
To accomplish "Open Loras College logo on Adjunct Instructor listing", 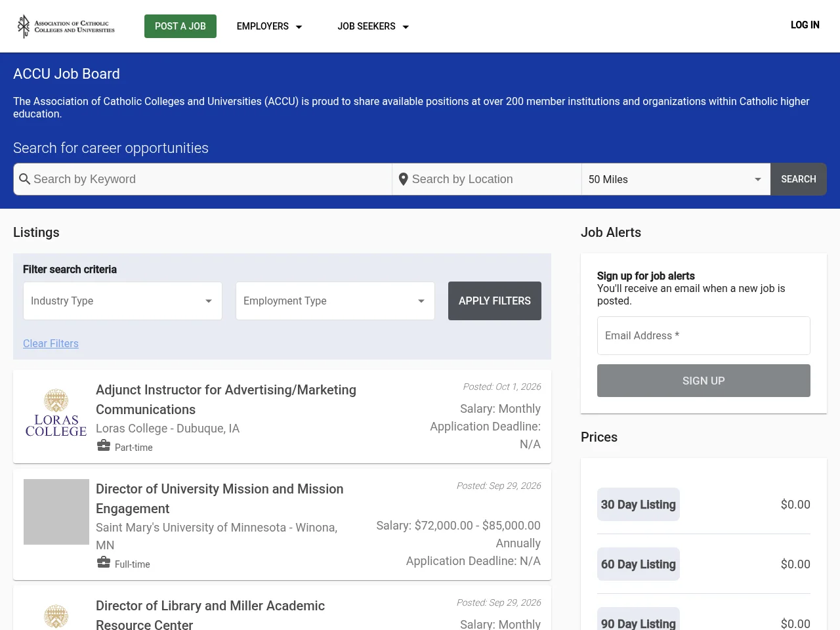I will (56, 413).
